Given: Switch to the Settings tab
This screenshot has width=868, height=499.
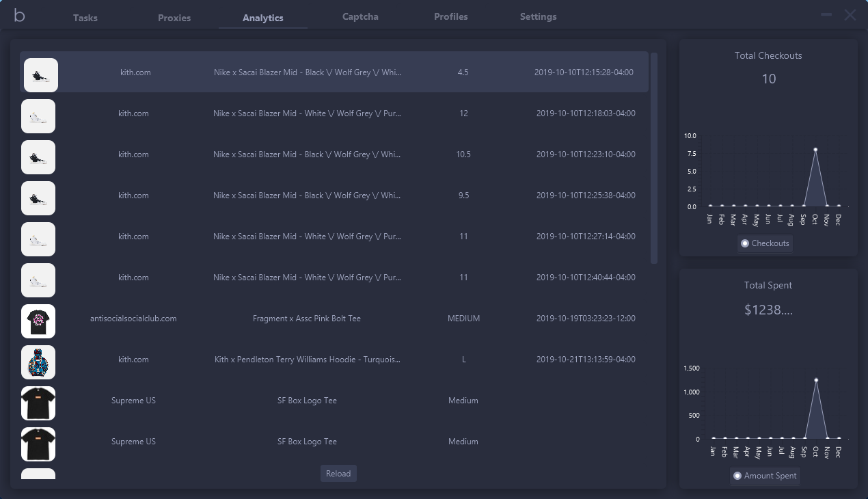Looking at the screenshot, I should pyautogui.click(x=539, y=16).
